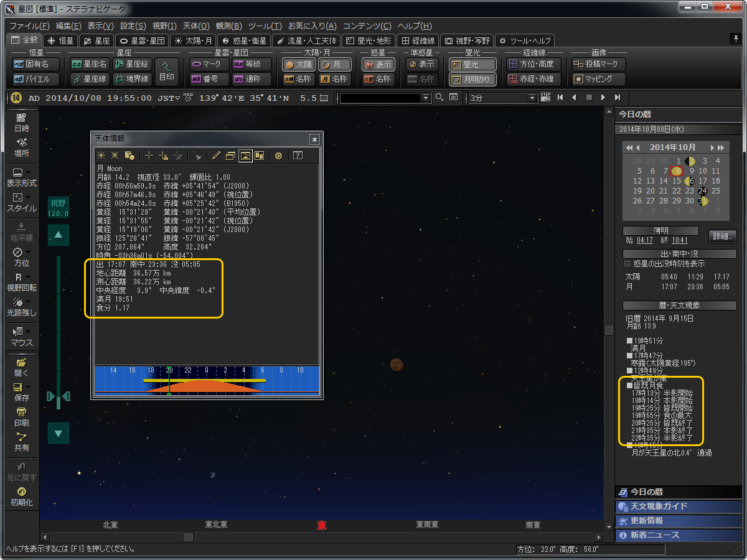Click the 投稿マーク button in 画像 group
The height and width of the screenshot is (560, 747).
coord(599,64)
